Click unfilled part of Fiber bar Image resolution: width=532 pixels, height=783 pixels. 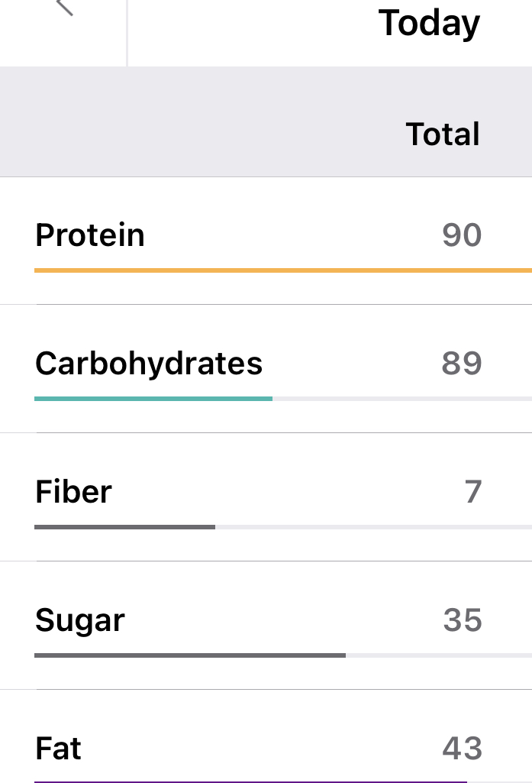click(372, 527)
